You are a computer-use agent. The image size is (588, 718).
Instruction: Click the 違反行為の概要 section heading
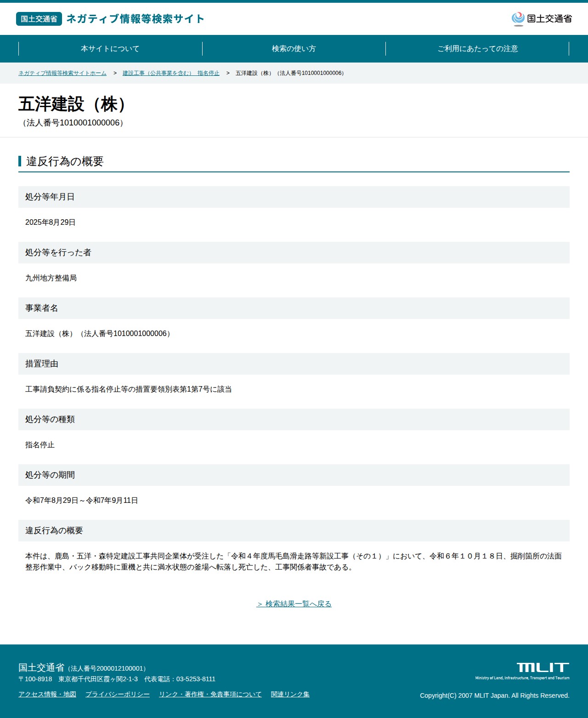pos(65,161)
